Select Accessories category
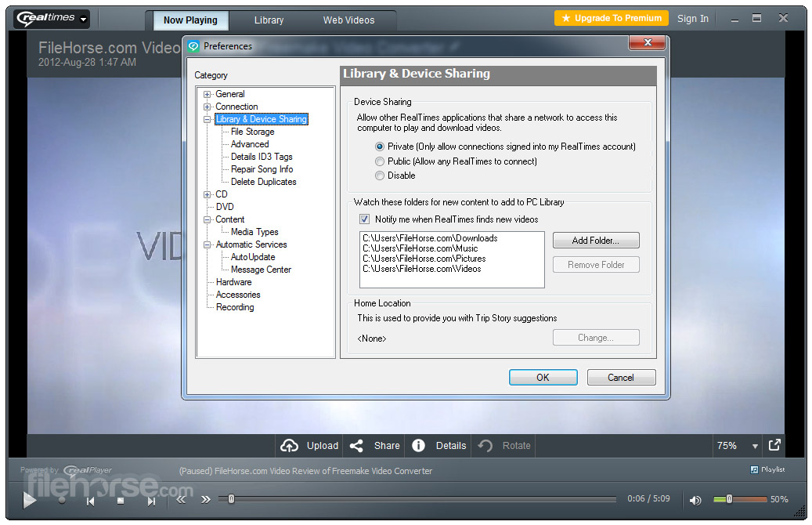 [238, 295]
